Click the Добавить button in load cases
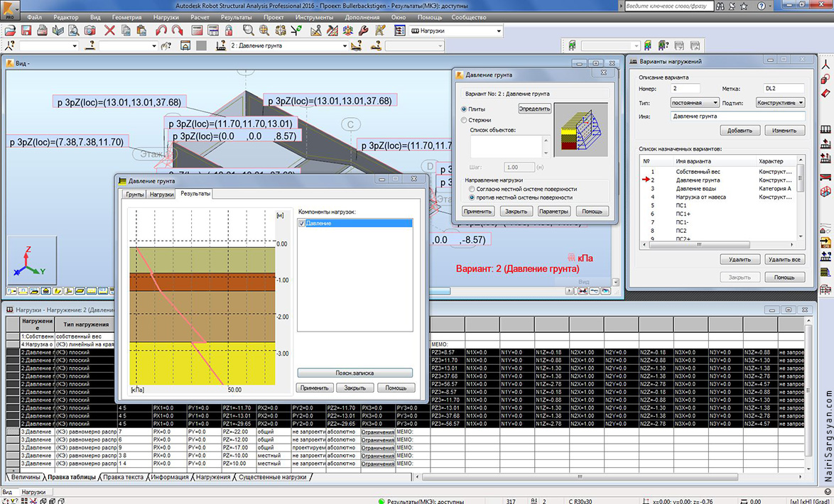The image size is (834, 504). [740, 130]
